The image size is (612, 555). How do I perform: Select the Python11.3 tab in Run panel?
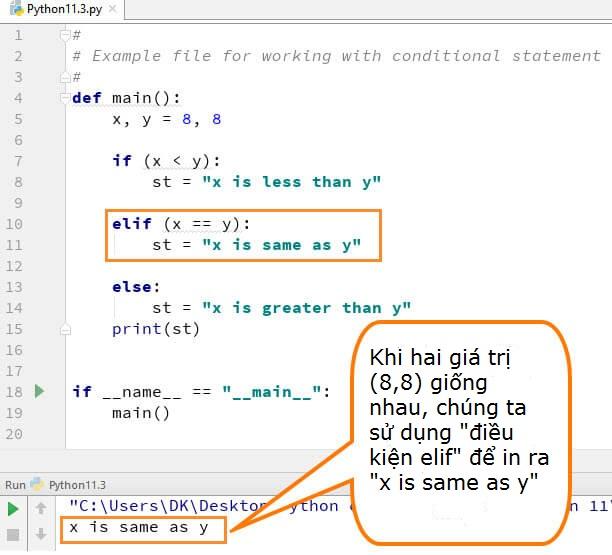point(77,485)
